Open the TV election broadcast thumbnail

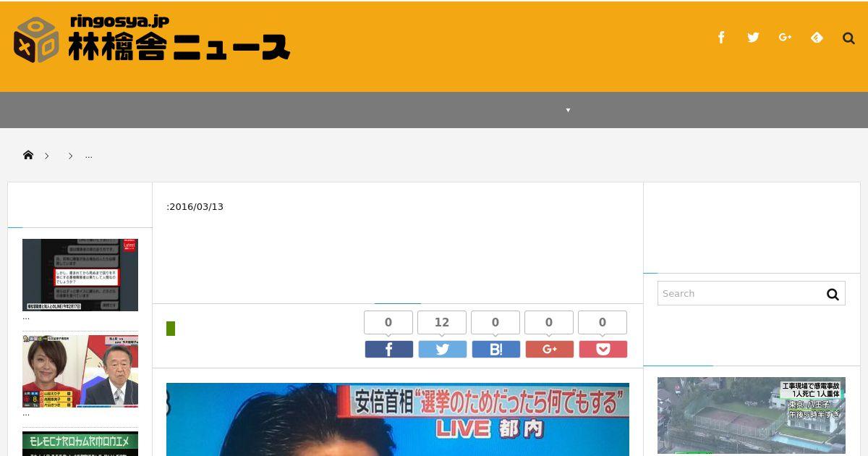[x=80, y=371]
